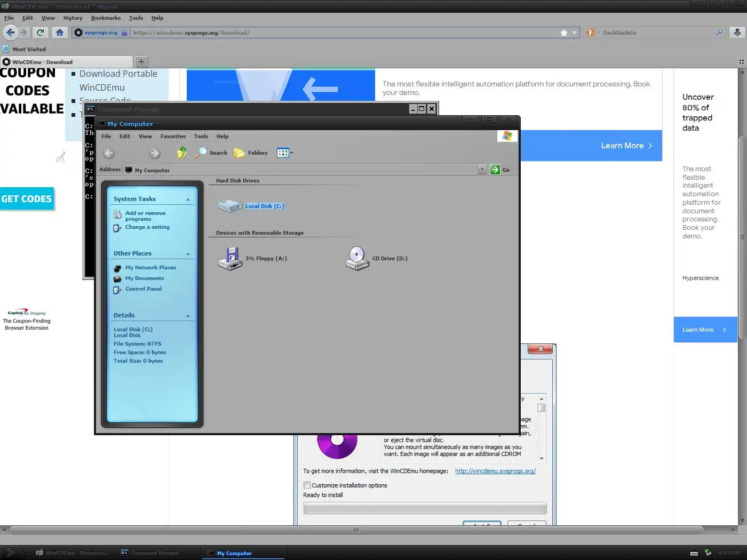Open browser Bookmarks menu
The image size is (747, 560).
tap(106, 18)
